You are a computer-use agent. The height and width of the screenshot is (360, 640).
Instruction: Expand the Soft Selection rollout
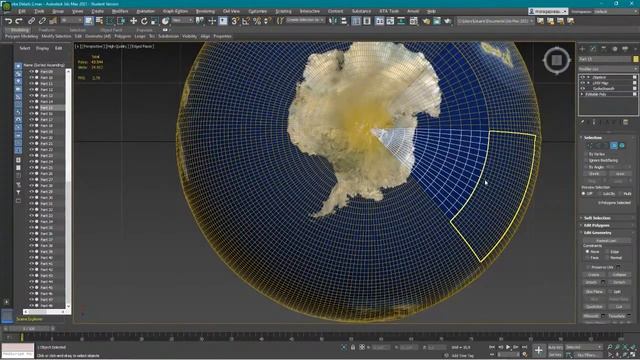[x=597, y=218]
